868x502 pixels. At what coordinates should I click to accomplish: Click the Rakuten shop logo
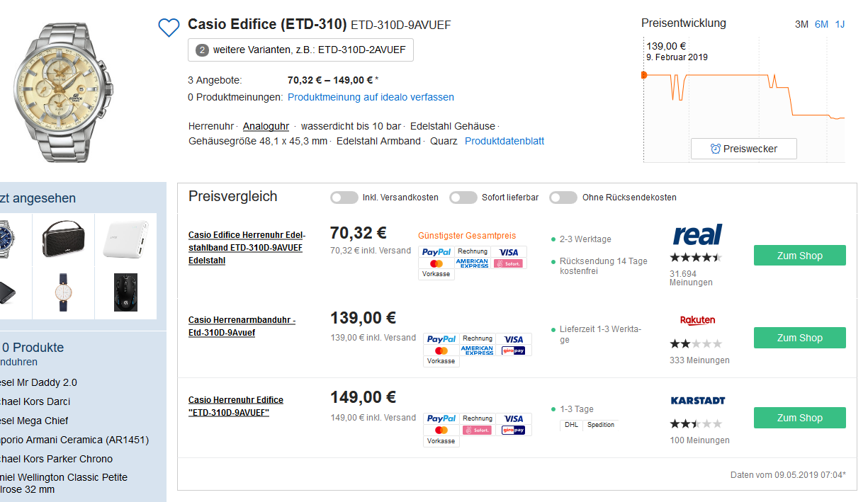[x=697, y=321]
